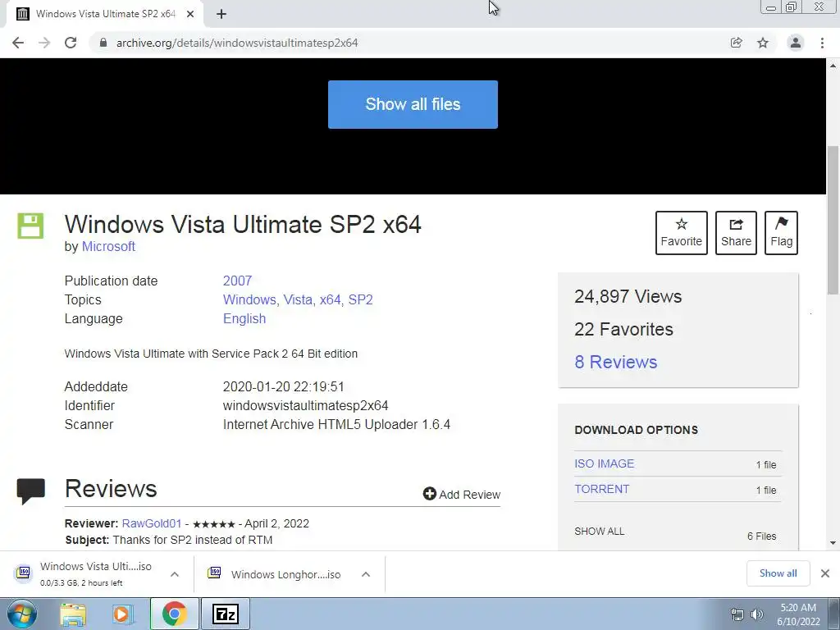The height and width of the screenshot is (630, 840).
Task: Open the SP2 topic link
Action: coord(361,299)
